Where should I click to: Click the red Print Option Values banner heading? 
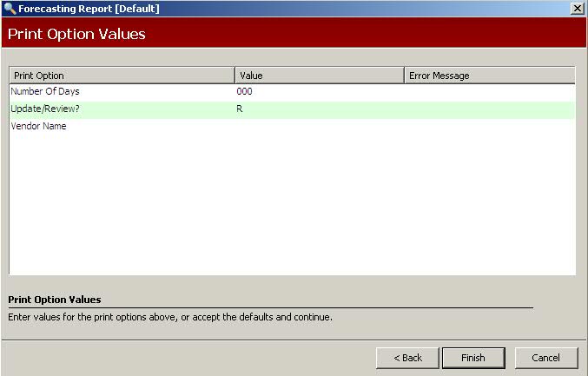(x=76, y=34)
